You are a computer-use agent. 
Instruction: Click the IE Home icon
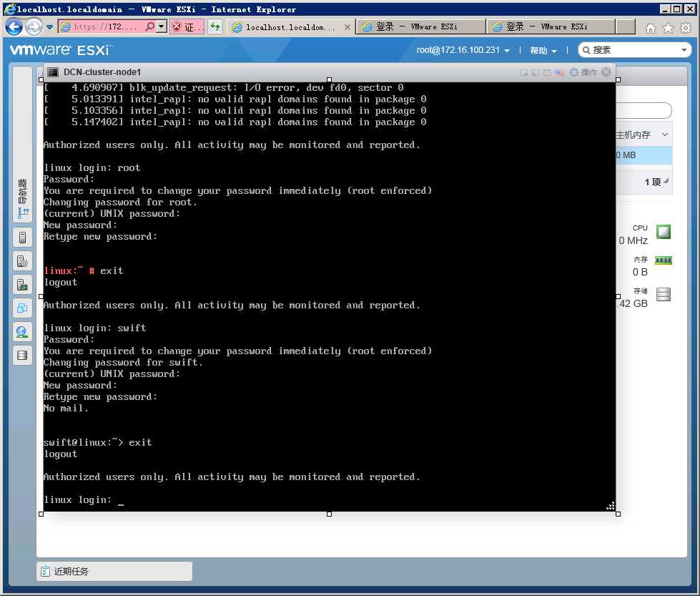pyautogui.click(x=651, y=28)
